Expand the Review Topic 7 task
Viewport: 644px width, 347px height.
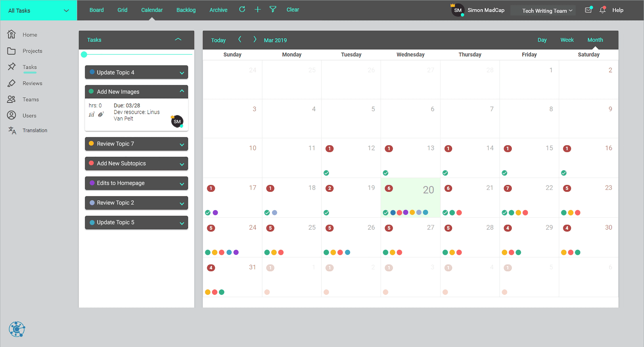click(182, 144)
